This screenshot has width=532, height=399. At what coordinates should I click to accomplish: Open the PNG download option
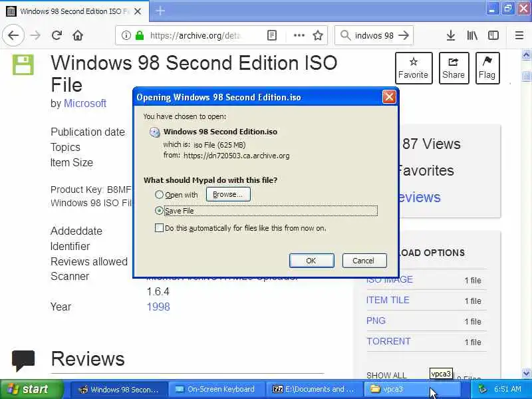(376, 321)
